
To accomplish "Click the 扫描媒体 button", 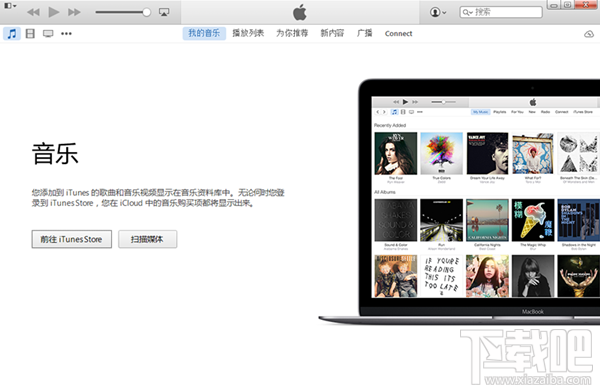I will click(147, 239).
